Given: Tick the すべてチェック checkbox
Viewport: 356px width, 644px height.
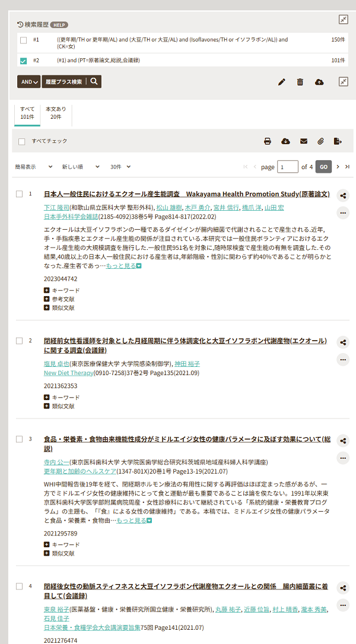Looking at the screenshot, I should (22, 141).
